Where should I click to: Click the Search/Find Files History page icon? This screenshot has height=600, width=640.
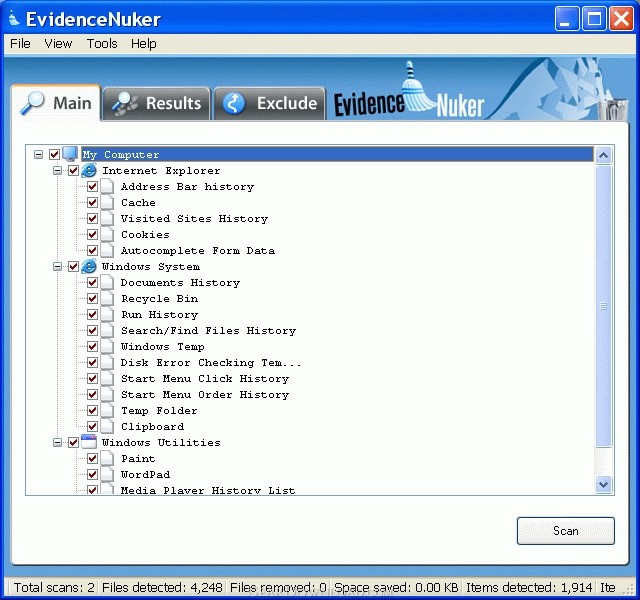pos(107,330)
